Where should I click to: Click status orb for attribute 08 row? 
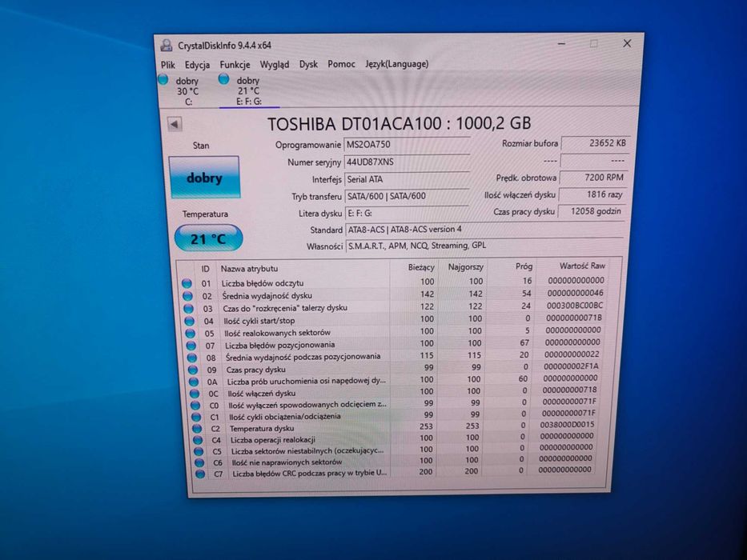tap(191, 358)
